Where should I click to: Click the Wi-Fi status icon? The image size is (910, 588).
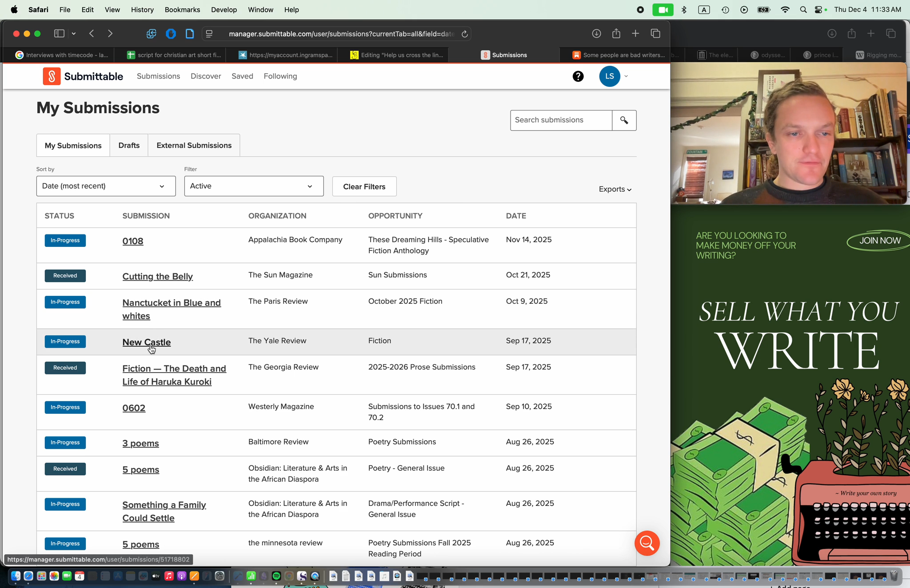point(785,10)
